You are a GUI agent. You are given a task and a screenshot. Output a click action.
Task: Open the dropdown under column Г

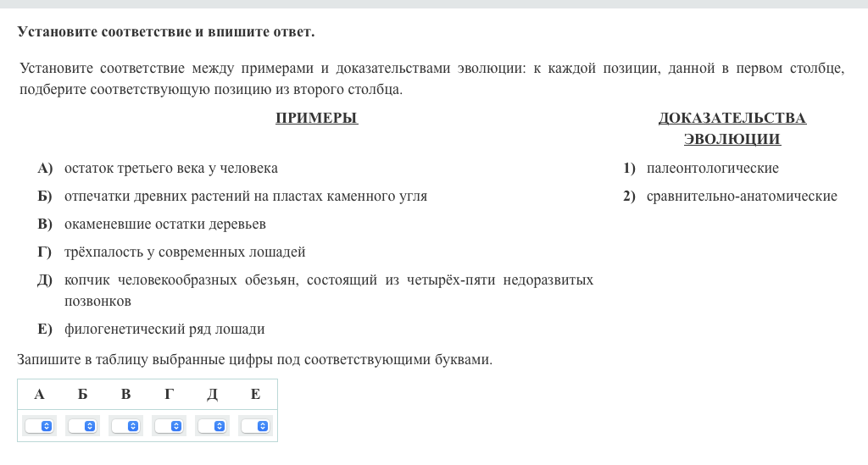[169, 426]
